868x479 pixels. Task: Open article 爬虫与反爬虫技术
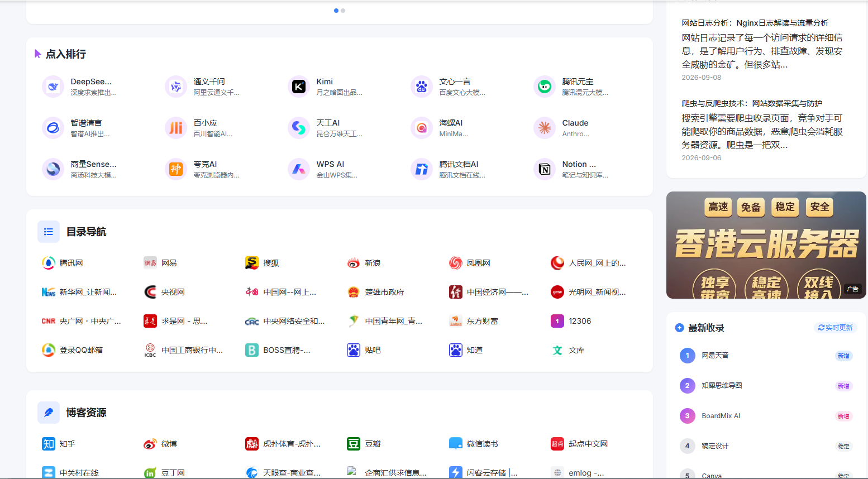(x=752, y=103)
